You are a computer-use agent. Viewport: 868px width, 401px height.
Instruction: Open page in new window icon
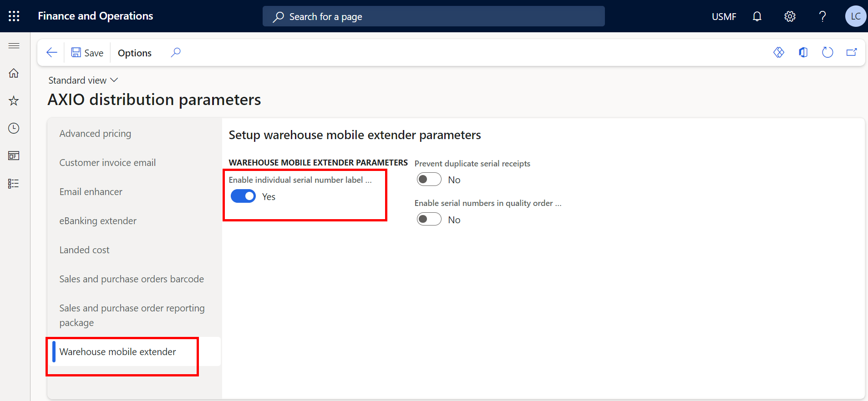(x=852, y=53)
